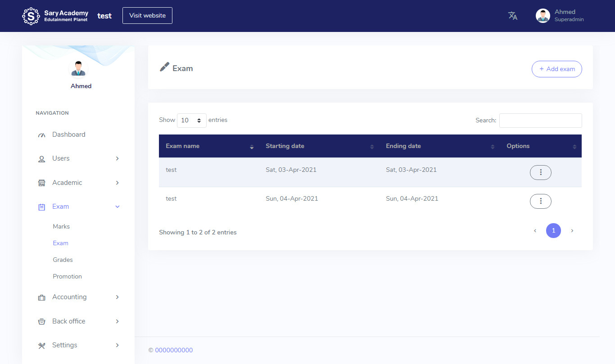Screen dimensions: 615x364
Task: Click the sidebar profile avatar
Action: click(x=78, y=69)
